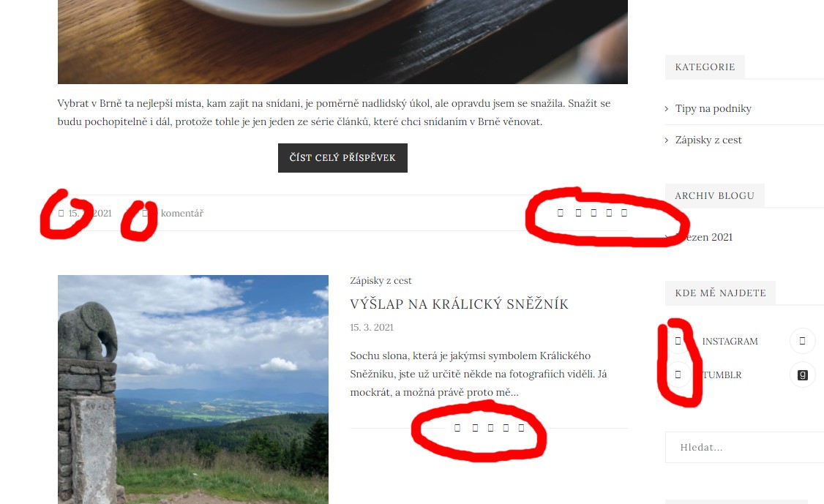This screenshot has width=824, height=504.
Task: Click calendar icon before post date
Action: [61, 214]
